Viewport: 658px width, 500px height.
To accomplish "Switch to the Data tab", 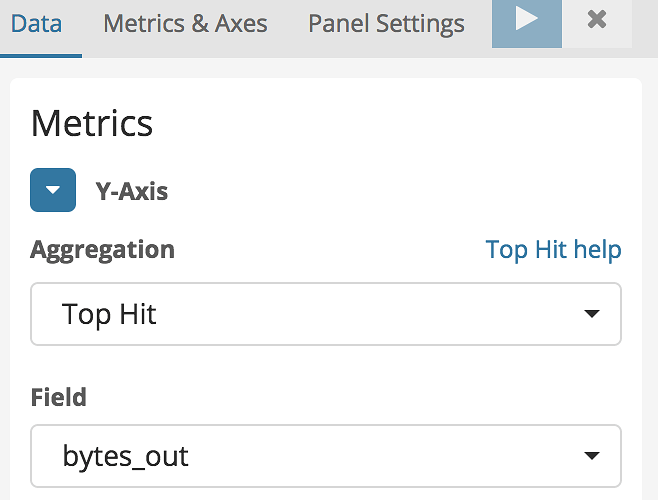I will 37,23.
